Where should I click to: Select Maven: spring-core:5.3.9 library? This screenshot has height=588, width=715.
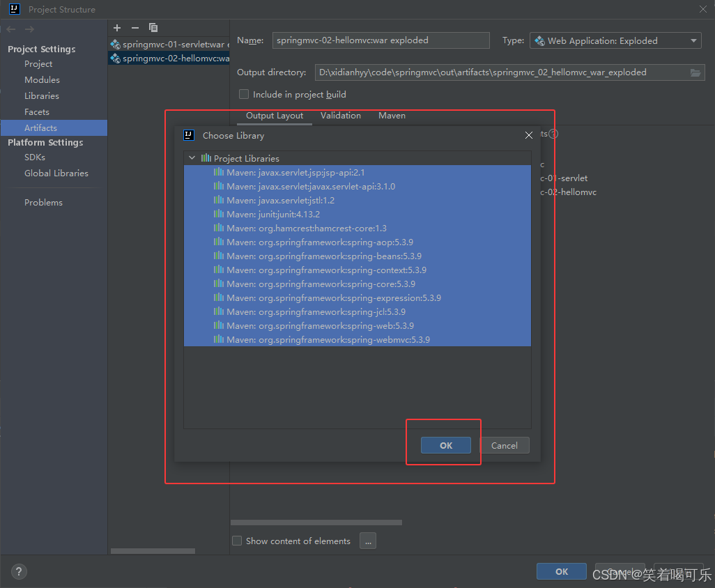357,284
